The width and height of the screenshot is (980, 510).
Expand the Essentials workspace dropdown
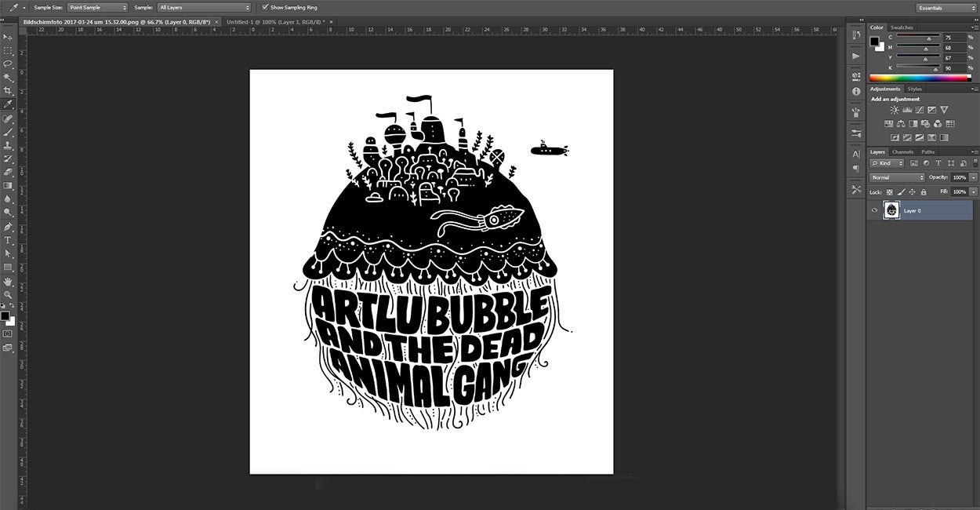click(946, 7)
